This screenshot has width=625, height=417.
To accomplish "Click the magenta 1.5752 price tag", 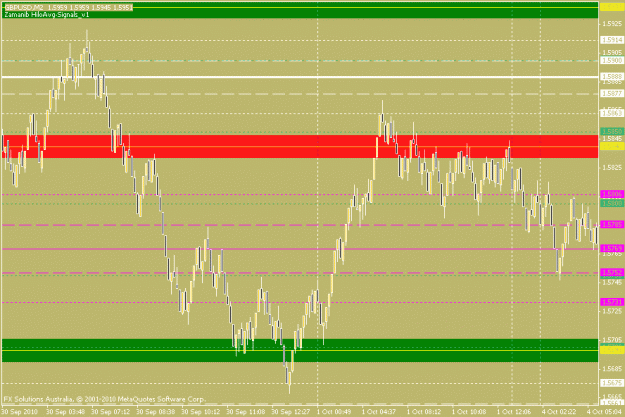I will pyautogui.click(x=612, y=273).
